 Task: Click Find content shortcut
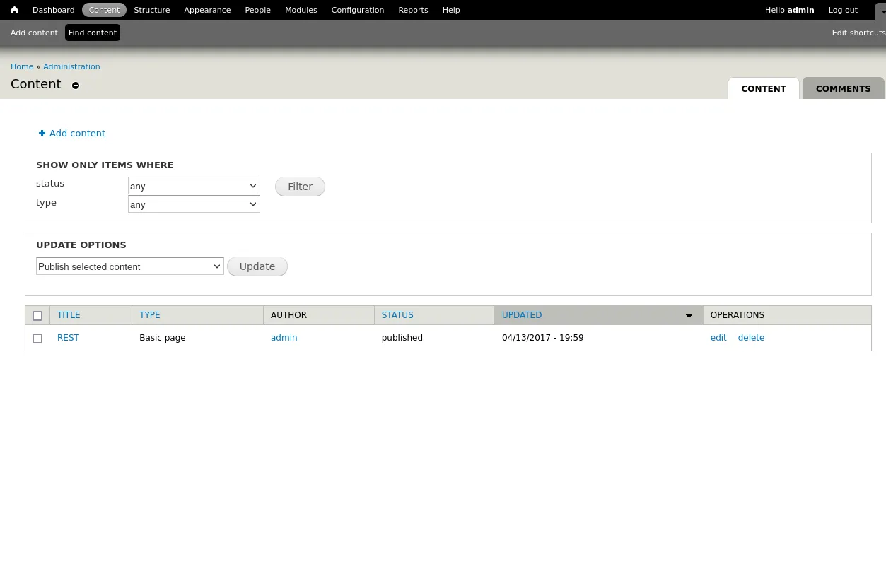93,33
